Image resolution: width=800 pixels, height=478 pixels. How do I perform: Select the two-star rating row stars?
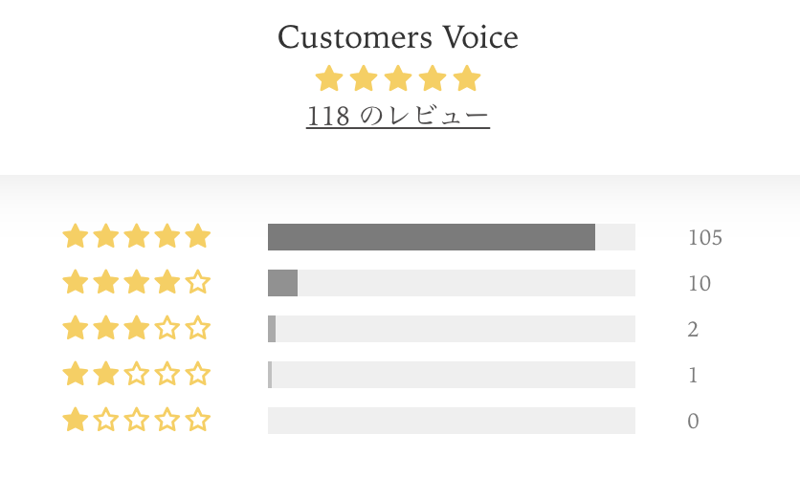coord(136,374)
